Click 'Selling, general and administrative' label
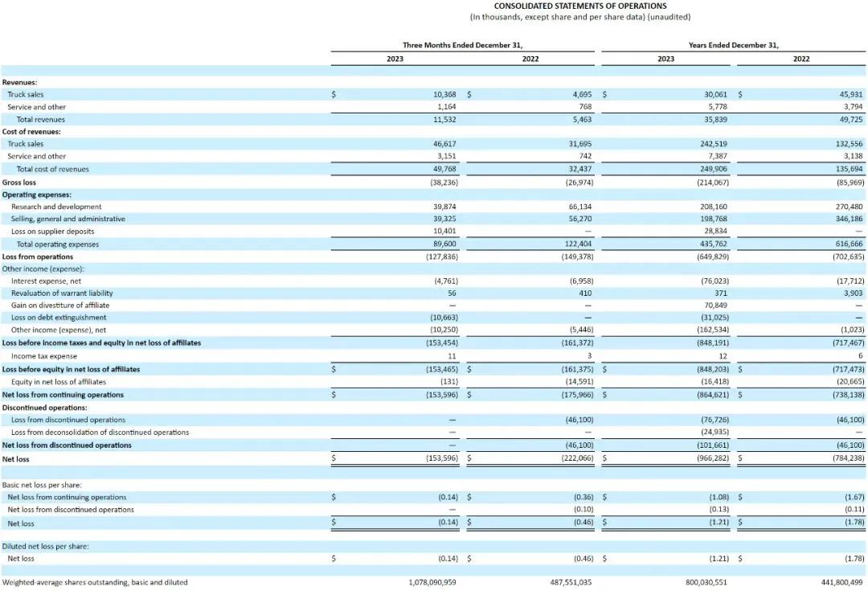Screen dimensions: 868x591 68,219
